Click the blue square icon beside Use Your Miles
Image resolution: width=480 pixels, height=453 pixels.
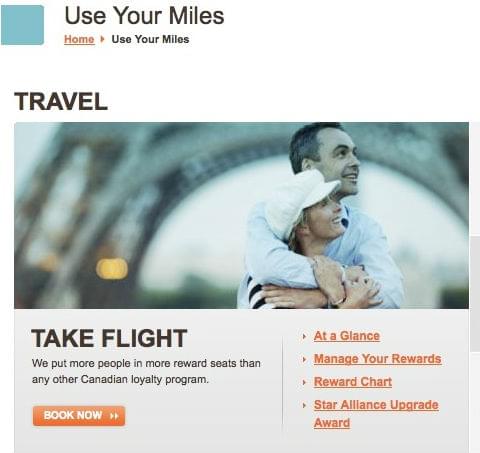22,25
